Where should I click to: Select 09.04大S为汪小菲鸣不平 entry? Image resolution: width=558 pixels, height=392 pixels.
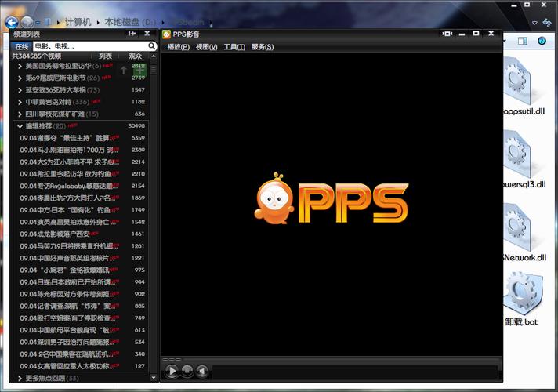point(82,162)
